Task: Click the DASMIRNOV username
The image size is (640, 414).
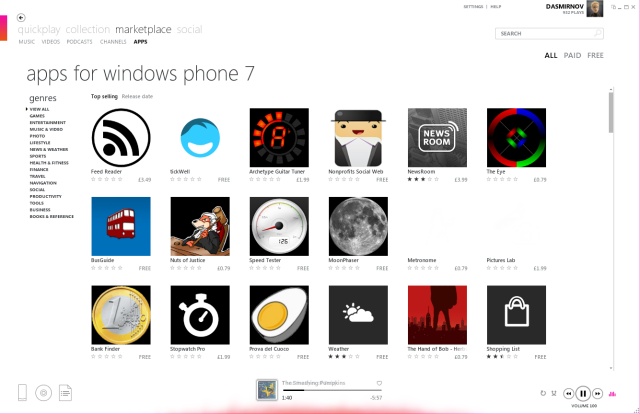Action: [565, 7]
